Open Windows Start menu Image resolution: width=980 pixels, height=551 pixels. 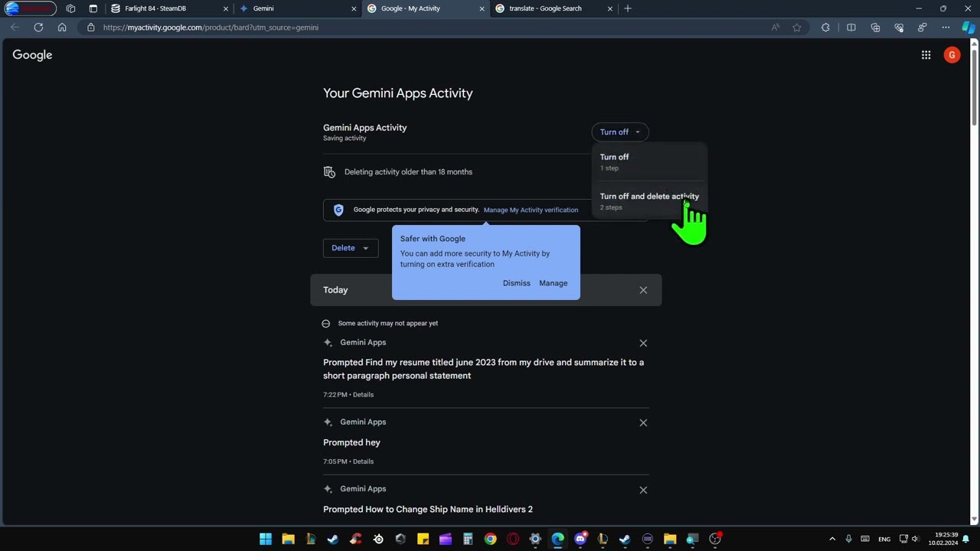click(266, 539)
